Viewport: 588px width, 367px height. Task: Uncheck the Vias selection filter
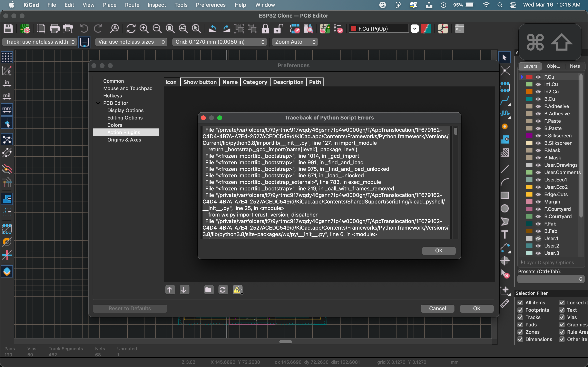[562, 317]
